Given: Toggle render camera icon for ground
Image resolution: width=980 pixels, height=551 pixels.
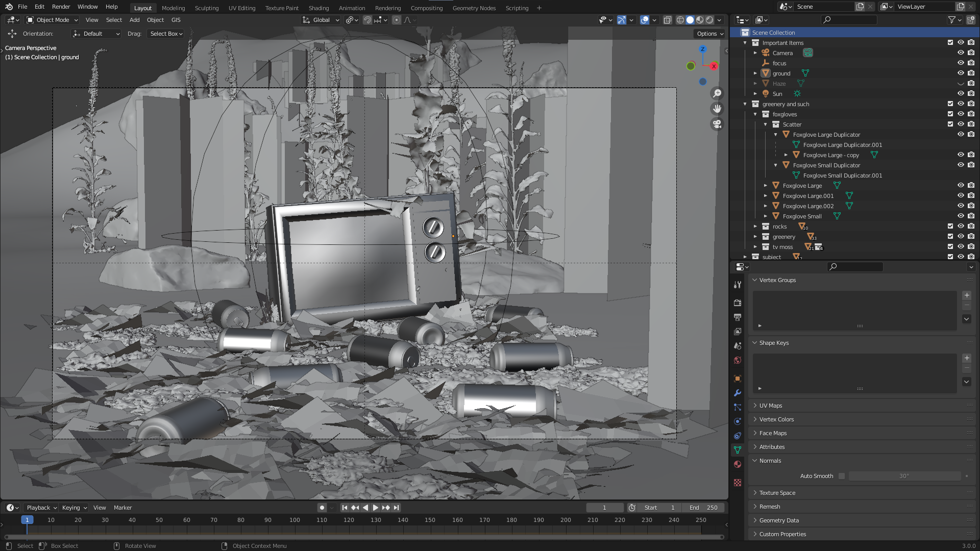Looking at the screenshot, I should pyautogui.click(x=971, y=73).
